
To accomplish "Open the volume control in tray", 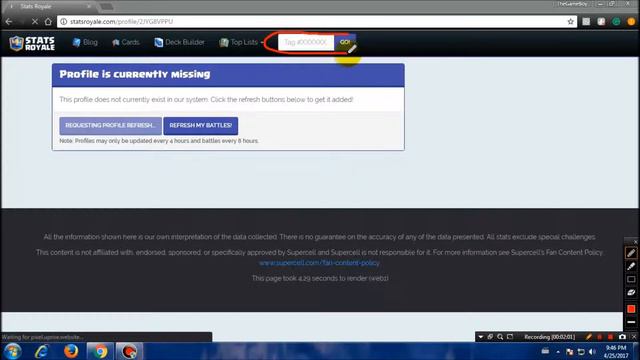I will (592, 352).
